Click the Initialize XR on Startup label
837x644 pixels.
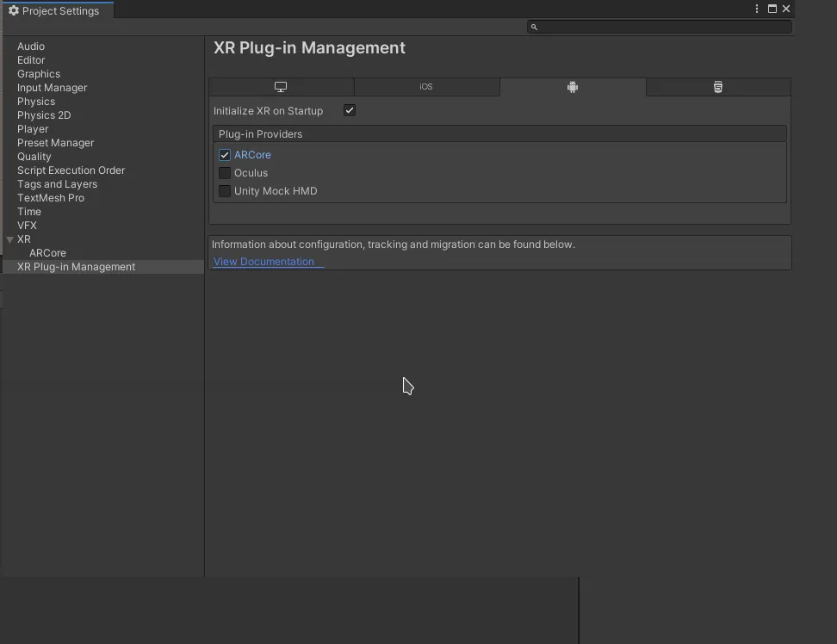pos(268,111)
